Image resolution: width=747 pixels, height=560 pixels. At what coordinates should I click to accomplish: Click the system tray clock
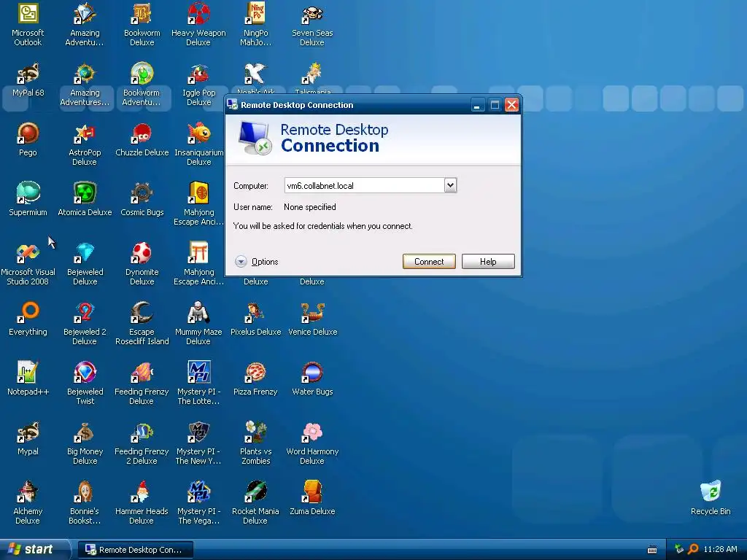coord(720,549)
